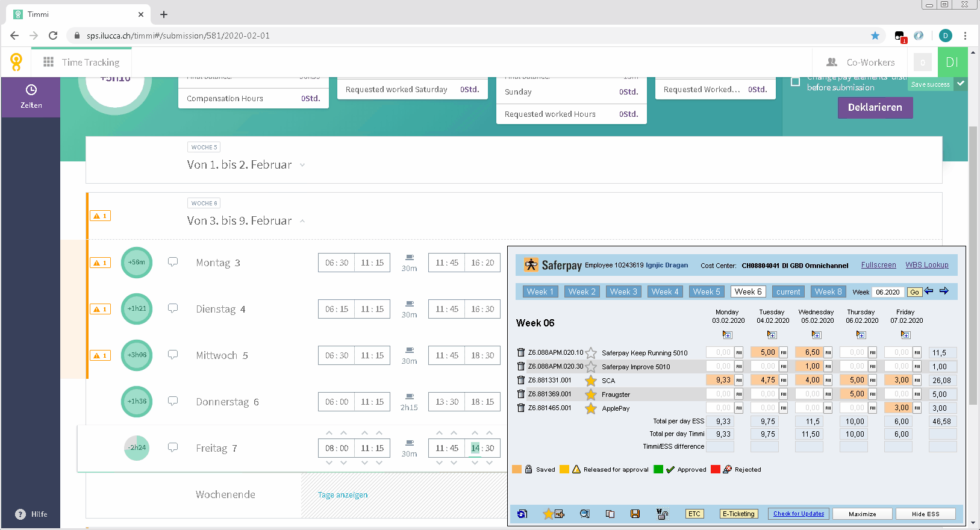Select the Week 6 tab
Screen dimensions: 980x530
pos(748,291)
